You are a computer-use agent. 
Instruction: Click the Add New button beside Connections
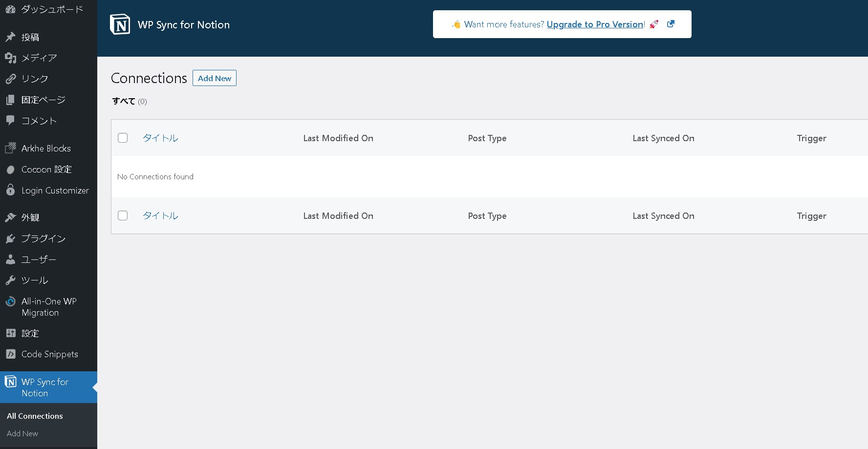[x=214, y=78]
